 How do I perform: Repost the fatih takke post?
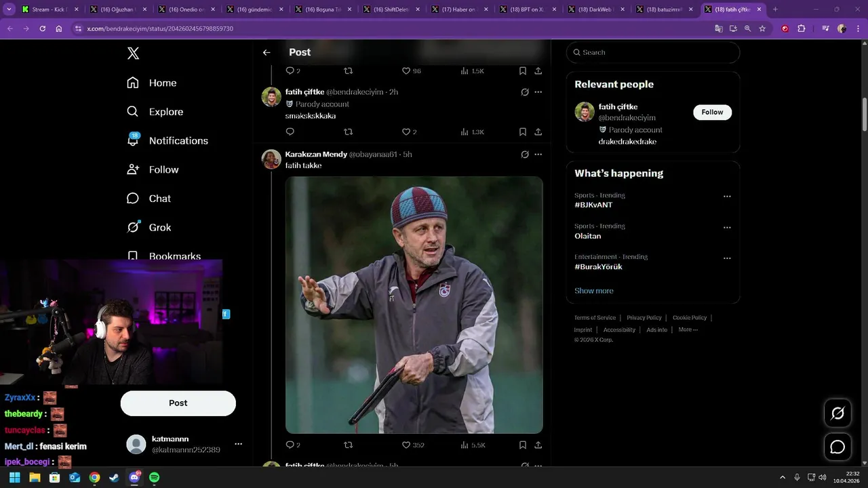click(349, 445)
